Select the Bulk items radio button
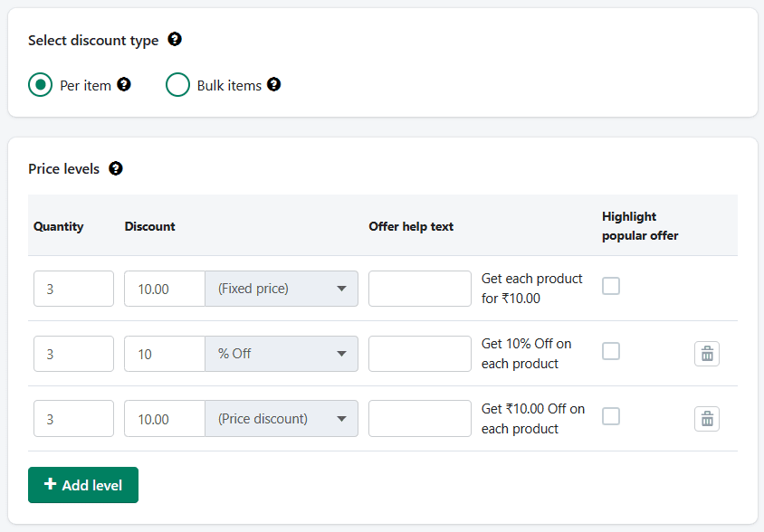 click(177, 85)
